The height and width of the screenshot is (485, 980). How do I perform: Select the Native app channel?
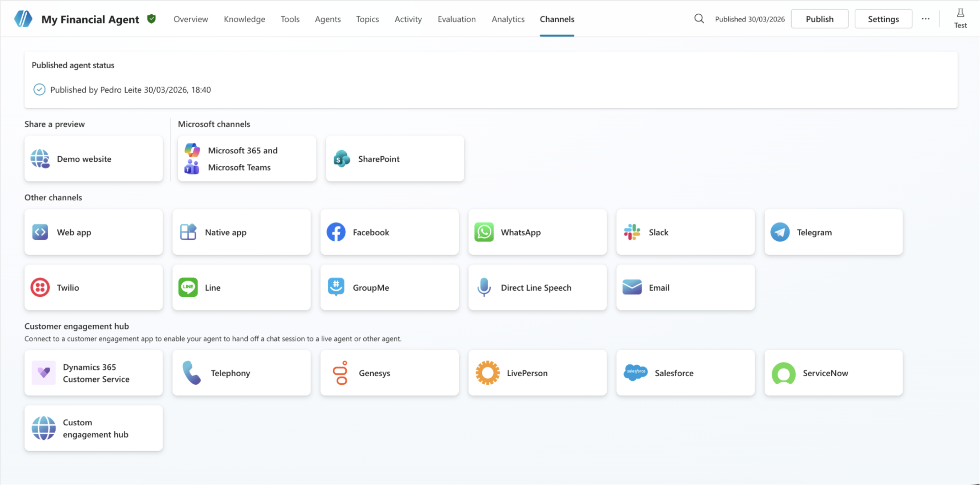click(242, 232)
